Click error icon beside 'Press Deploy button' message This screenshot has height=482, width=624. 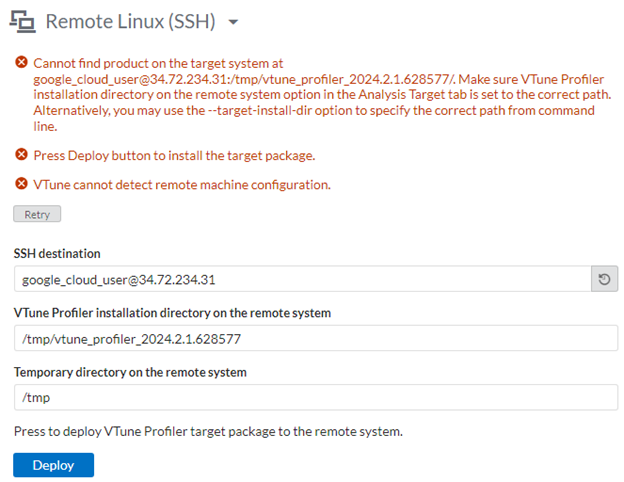(21, 154)
